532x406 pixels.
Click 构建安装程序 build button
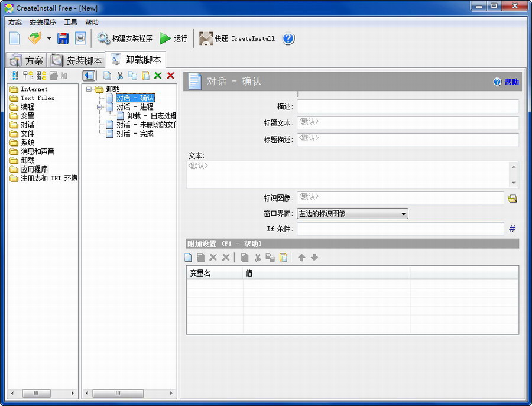[125, 38]
